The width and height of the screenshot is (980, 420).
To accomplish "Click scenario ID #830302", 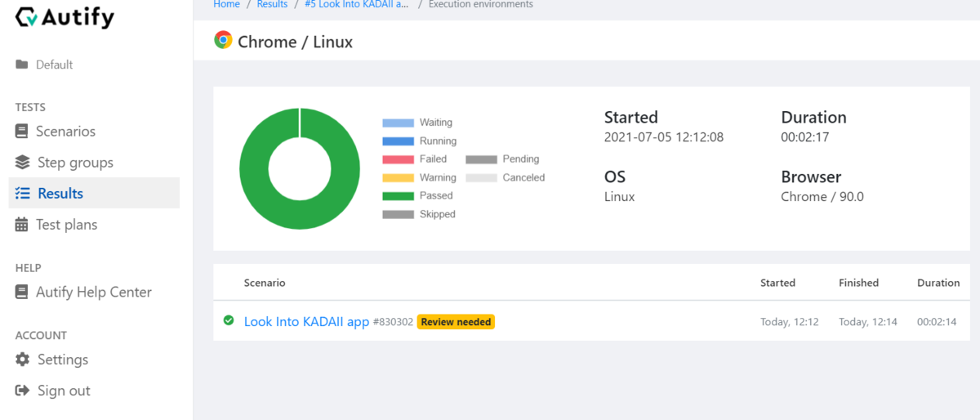I will coord(393,322).
